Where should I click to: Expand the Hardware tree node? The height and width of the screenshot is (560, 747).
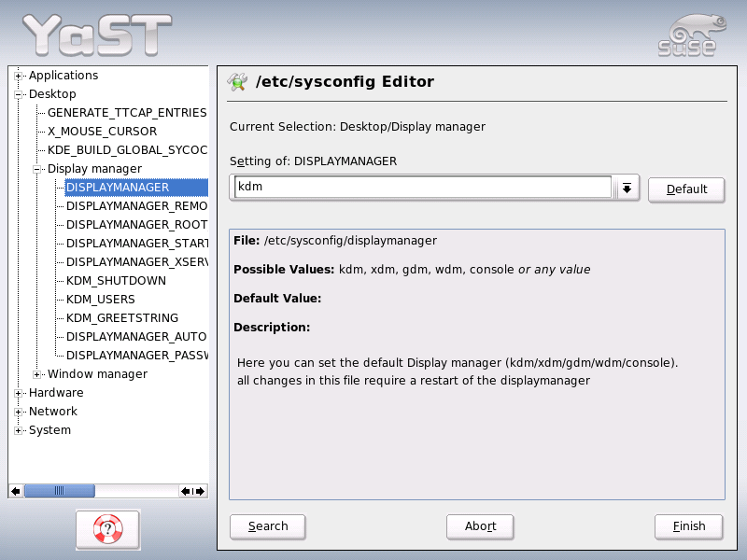point(18,393)
